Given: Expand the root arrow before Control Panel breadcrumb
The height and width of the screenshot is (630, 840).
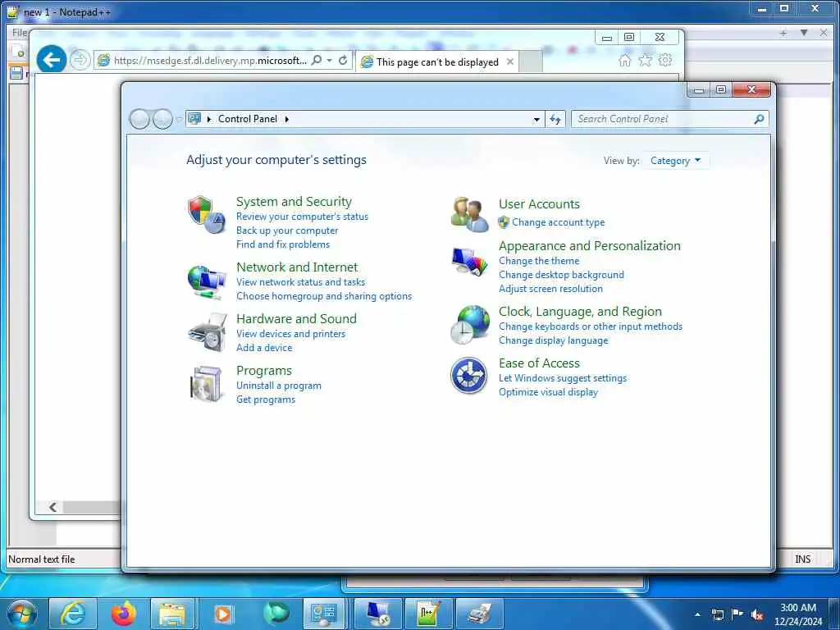Looking at the screenshot, I should click(209, 119).
